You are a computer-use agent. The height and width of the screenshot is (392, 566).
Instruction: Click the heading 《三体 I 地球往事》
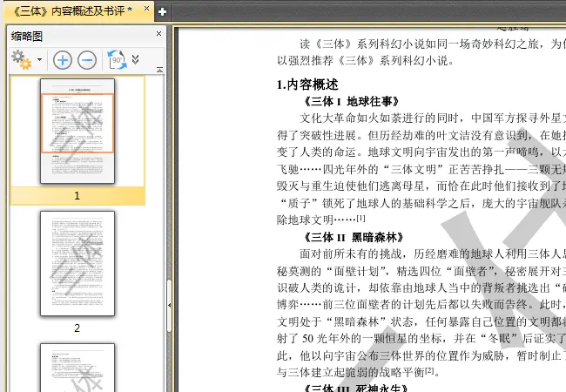[x=351, y=101]
